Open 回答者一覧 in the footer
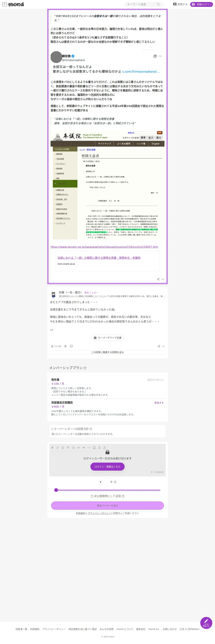 pos(21,629)
